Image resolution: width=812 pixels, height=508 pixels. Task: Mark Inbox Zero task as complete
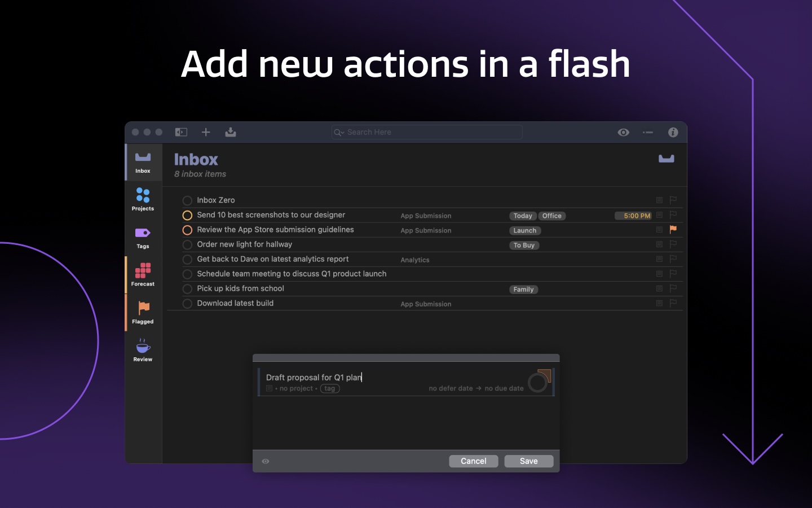click(187, 200)
